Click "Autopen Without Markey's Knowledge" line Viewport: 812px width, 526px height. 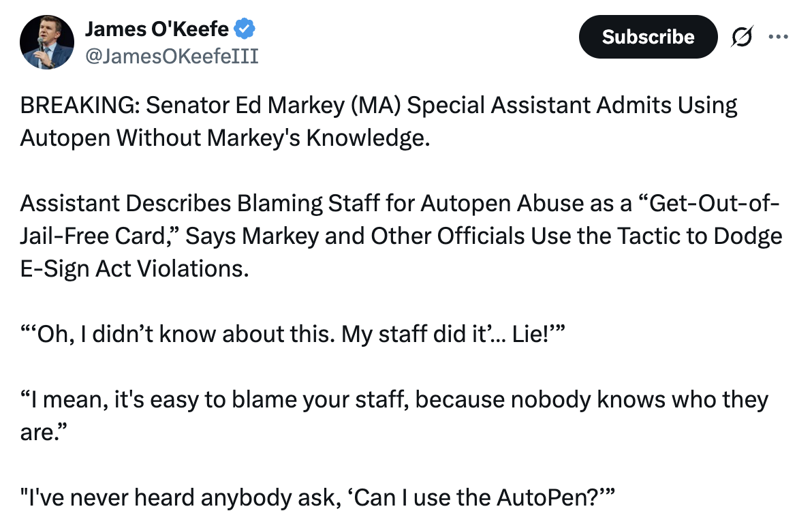[225, 138]
